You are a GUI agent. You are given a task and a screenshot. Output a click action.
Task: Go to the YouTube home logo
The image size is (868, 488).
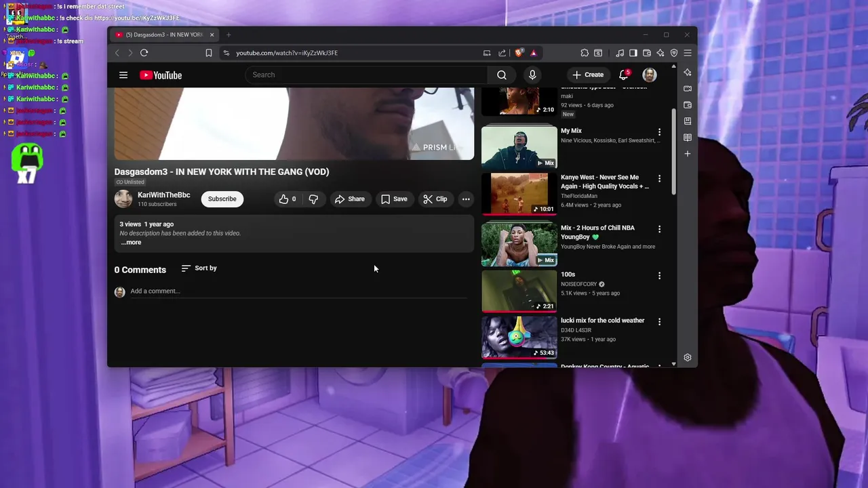point(161,75)
